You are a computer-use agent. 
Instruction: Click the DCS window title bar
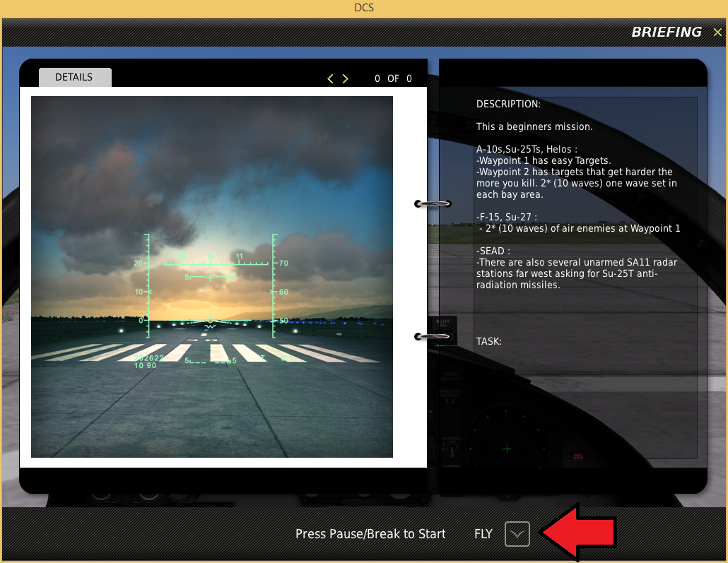[x=364, y=8]
